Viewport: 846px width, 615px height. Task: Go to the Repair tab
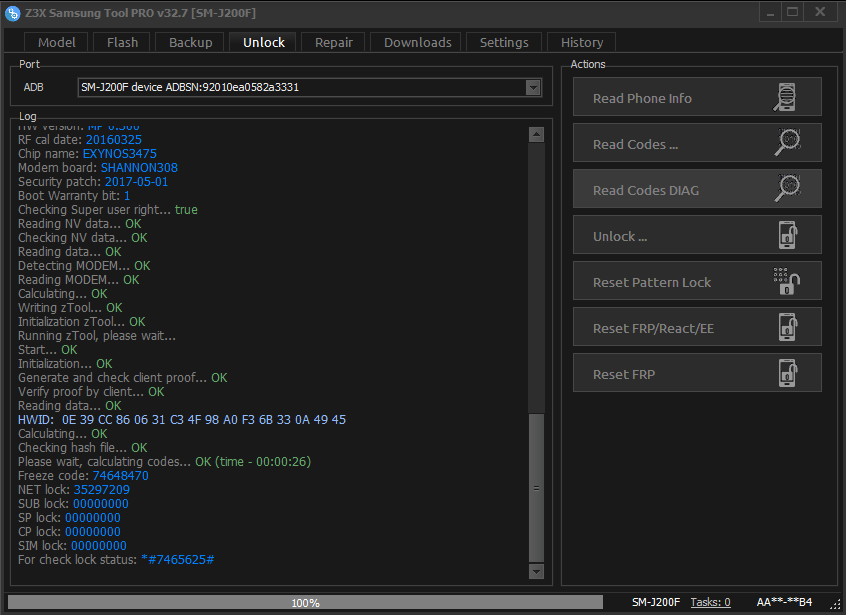tap(334, 42)
